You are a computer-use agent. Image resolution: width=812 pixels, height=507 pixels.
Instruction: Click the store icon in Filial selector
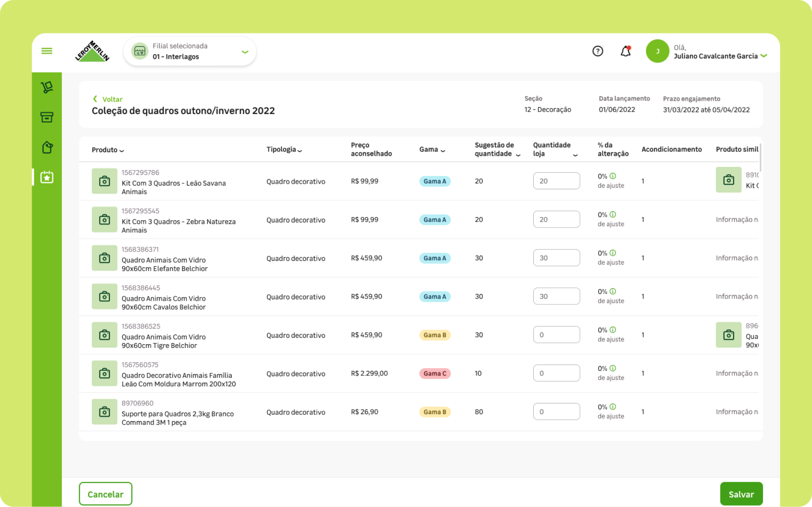140,51
